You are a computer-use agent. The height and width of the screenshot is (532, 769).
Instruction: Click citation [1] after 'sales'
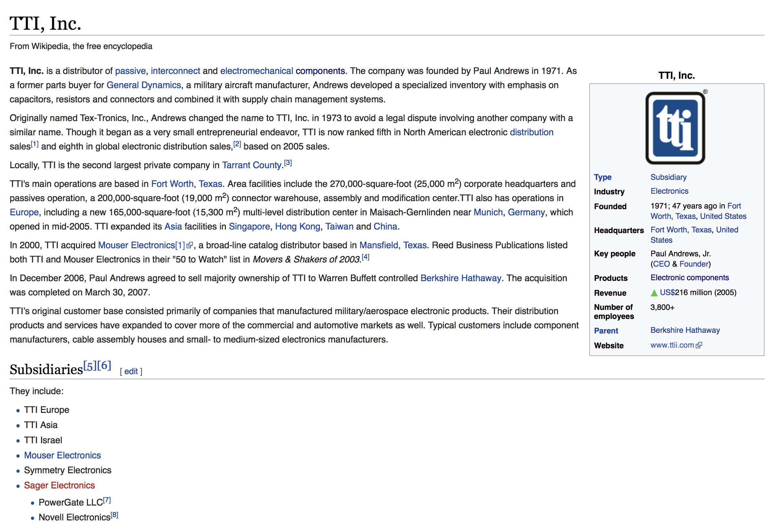35,144
